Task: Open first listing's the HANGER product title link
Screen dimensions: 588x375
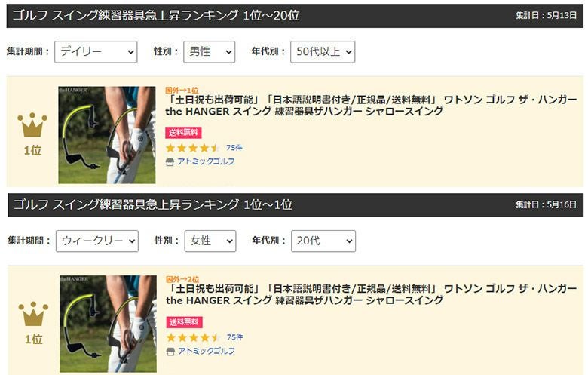Action: coord(371,106)
